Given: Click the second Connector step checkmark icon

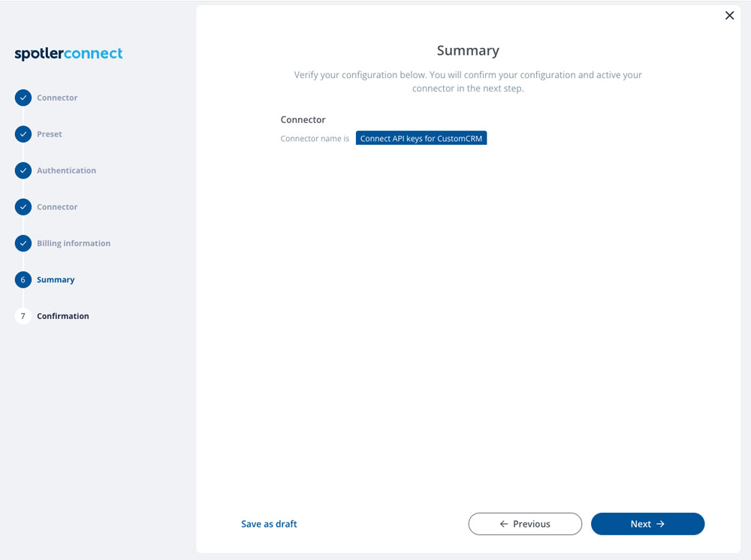Looking at the screenshot, I should pos(23,206).
